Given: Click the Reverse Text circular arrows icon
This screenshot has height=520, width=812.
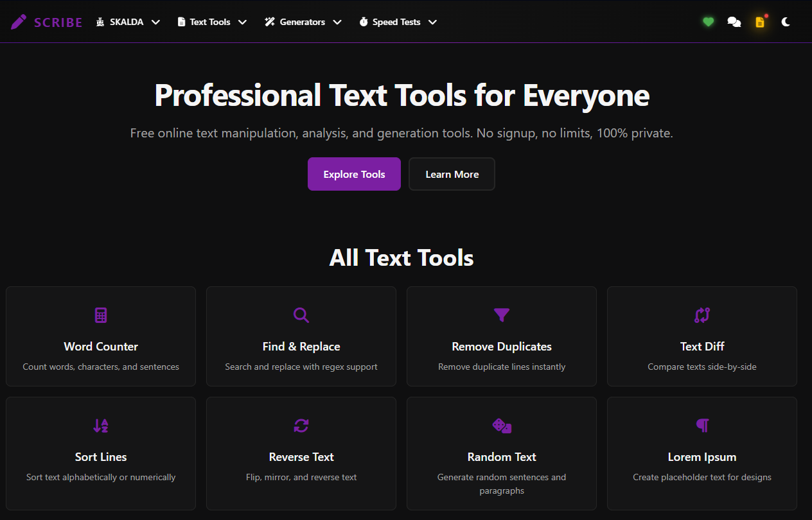Looking at the screenshot, I should pyautogui.click(x=301, y=425).
